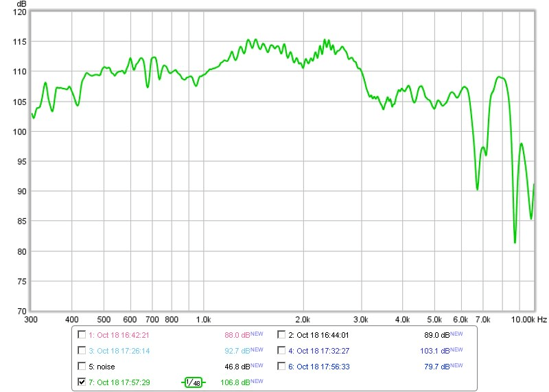The width and height of the screenshot is (549, 392).
Task: Show the 5: noise trace
Action: coord(82,366)
